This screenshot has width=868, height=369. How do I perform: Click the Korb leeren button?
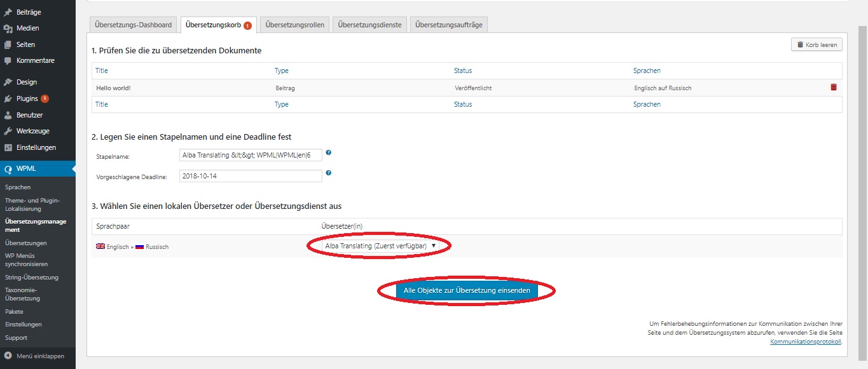[x=816, y=44]
